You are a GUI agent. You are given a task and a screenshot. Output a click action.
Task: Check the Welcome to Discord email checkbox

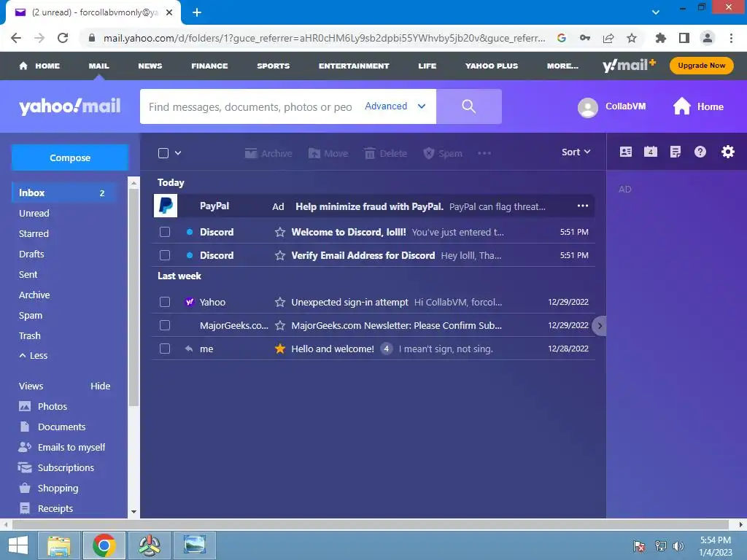(x=165, y=232)
